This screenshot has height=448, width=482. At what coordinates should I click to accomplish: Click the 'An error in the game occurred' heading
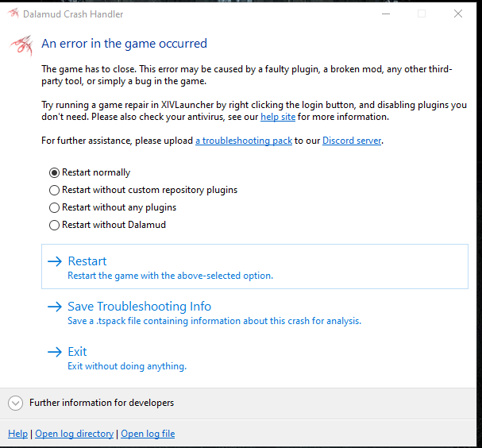(x=124, y=44)
